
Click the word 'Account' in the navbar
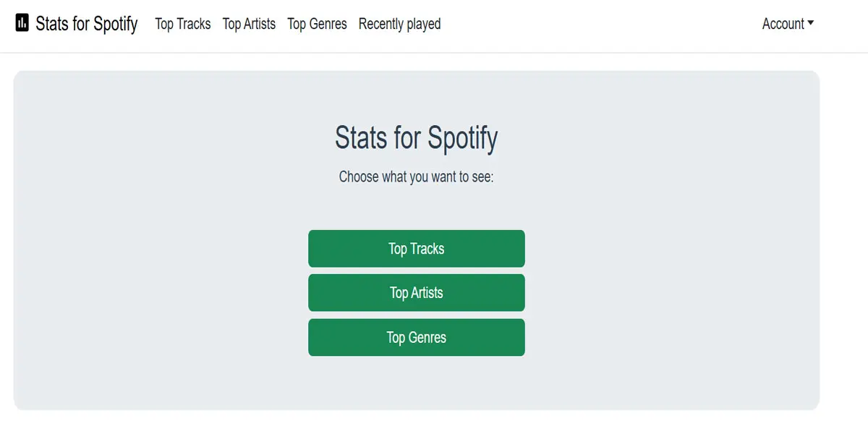coord(783,24)
